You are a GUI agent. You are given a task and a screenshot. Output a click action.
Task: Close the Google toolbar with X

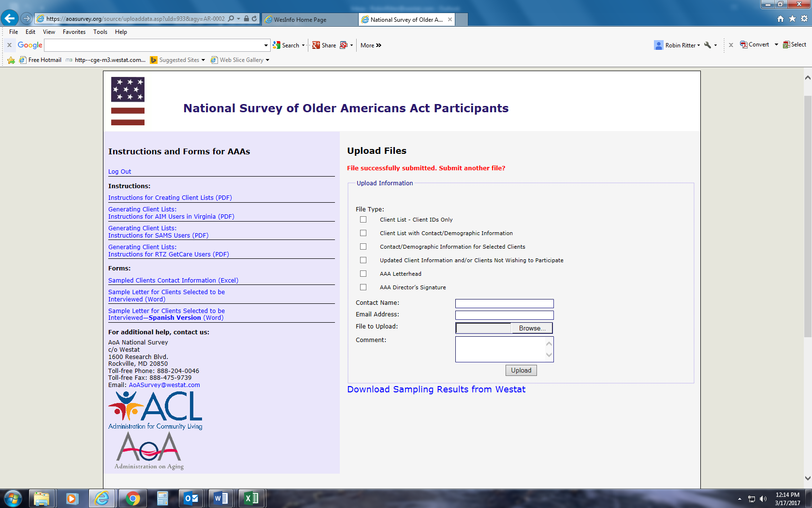(x=9, y=45)
